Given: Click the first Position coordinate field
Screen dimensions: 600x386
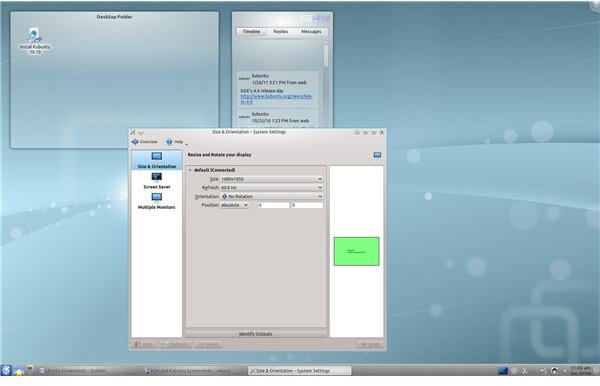Looking at the screenshot, I should (x=274, y=205).
